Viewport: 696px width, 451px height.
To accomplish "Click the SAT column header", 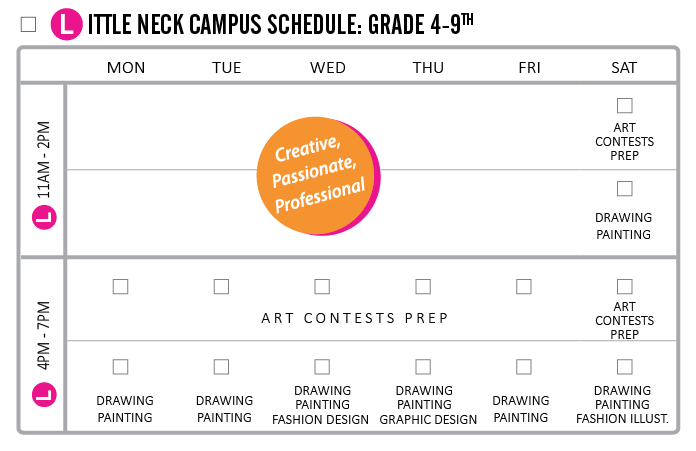I will [624, 67].
